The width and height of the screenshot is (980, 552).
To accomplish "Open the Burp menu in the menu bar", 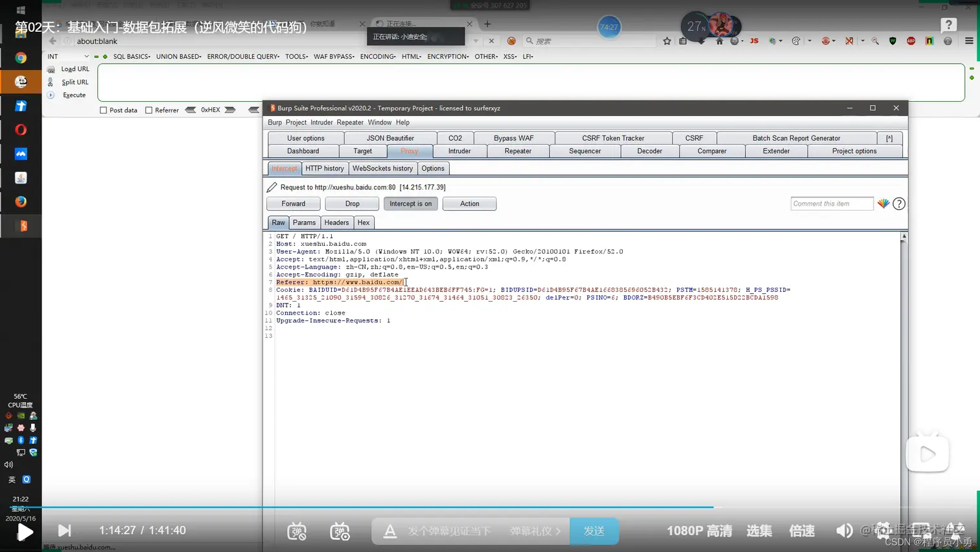I will point(275,123).
